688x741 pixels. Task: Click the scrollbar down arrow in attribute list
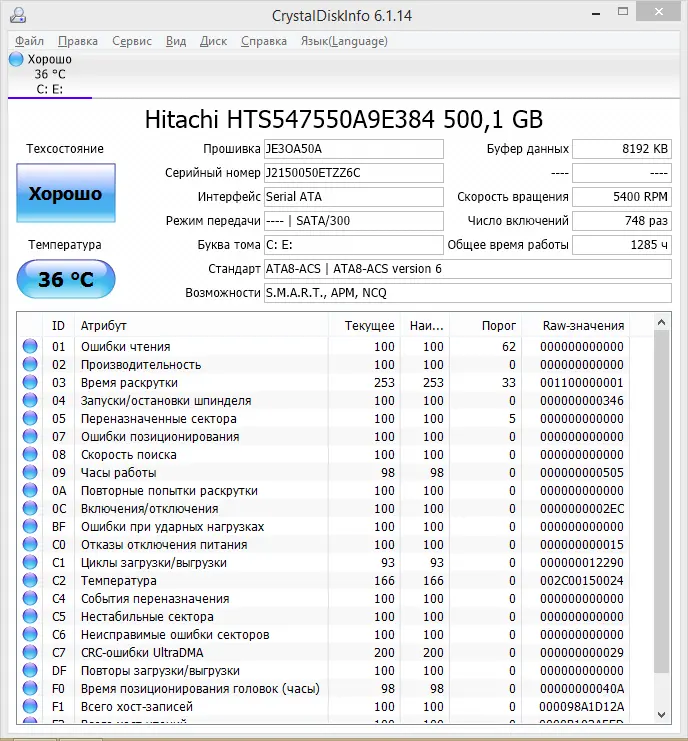(662, 715)
